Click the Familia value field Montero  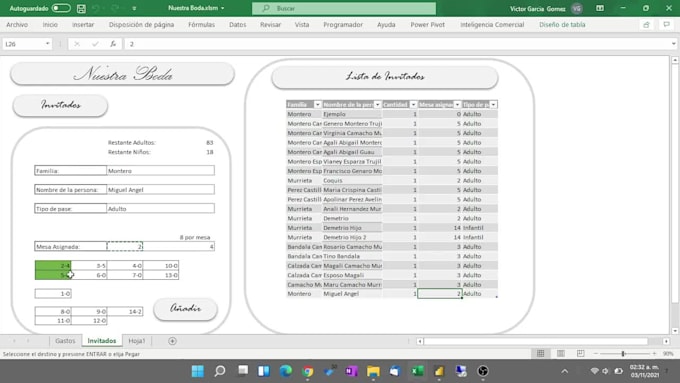(160, 171)
